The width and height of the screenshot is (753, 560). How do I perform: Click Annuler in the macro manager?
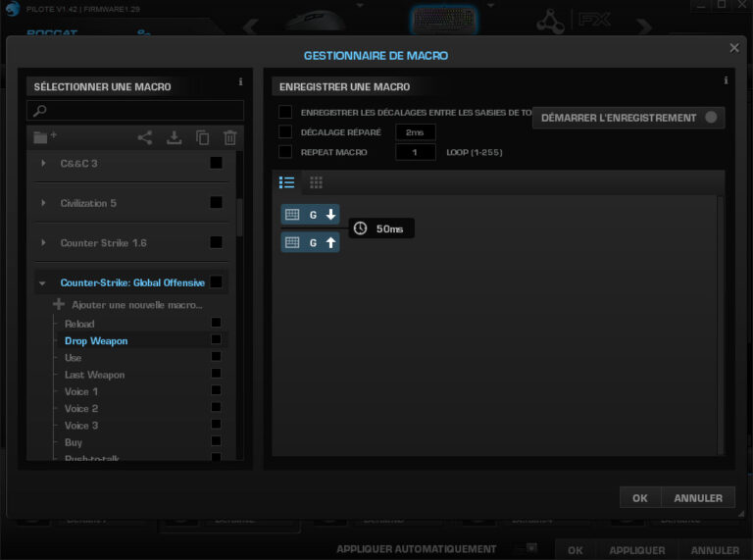click(698, 498)
